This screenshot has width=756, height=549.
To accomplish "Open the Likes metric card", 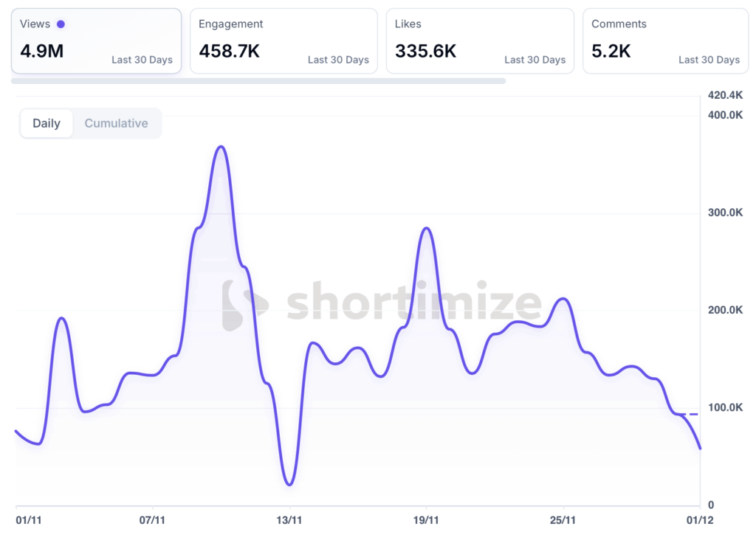I will tap(480, 41).
